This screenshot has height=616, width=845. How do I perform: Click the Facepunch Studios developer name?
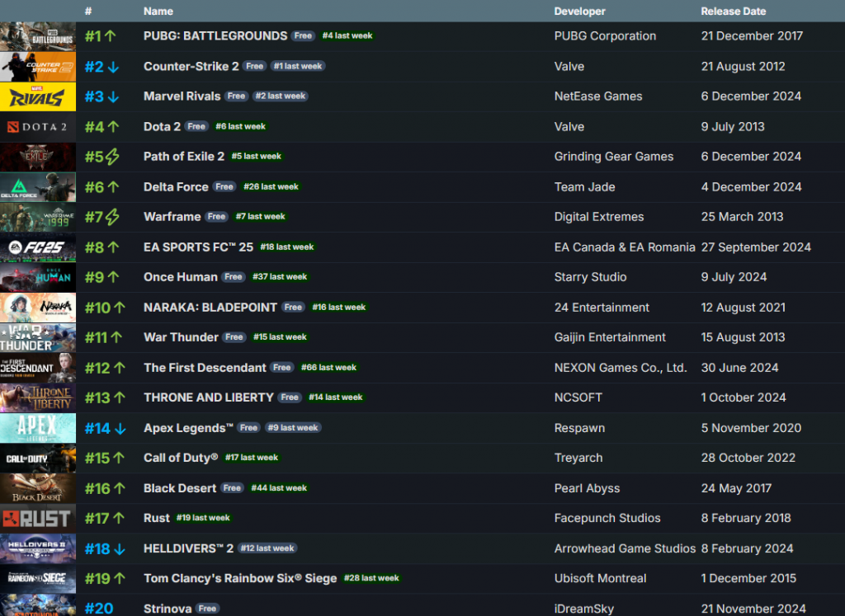[x=607, y=518]
